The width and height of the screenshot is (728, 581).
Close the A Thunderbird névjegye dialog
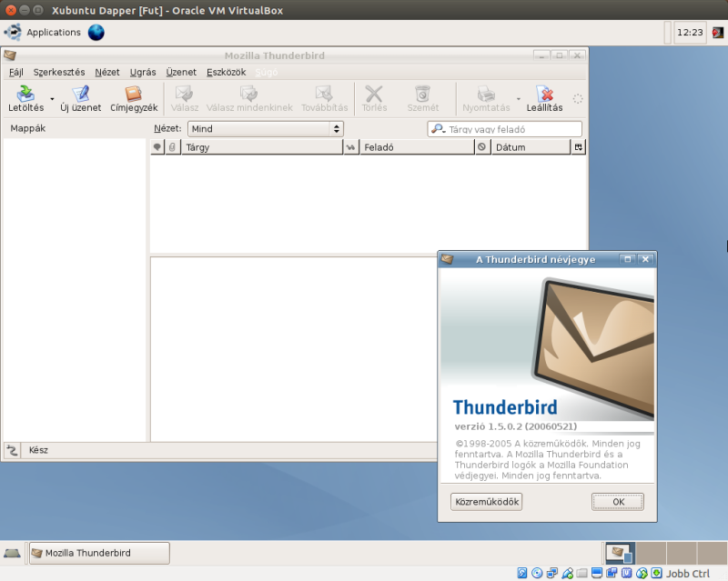point(645,259)
